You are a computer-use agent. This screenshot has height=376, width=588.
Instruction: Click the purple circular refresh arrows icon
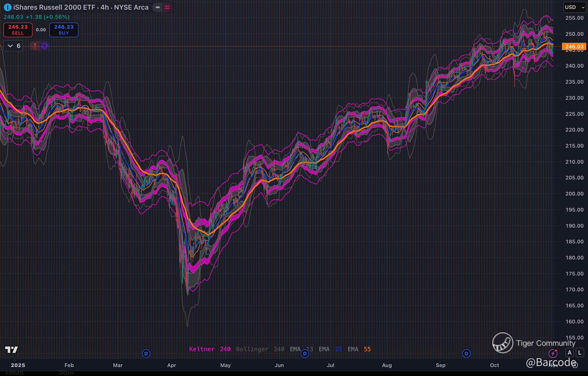(44, 46)
